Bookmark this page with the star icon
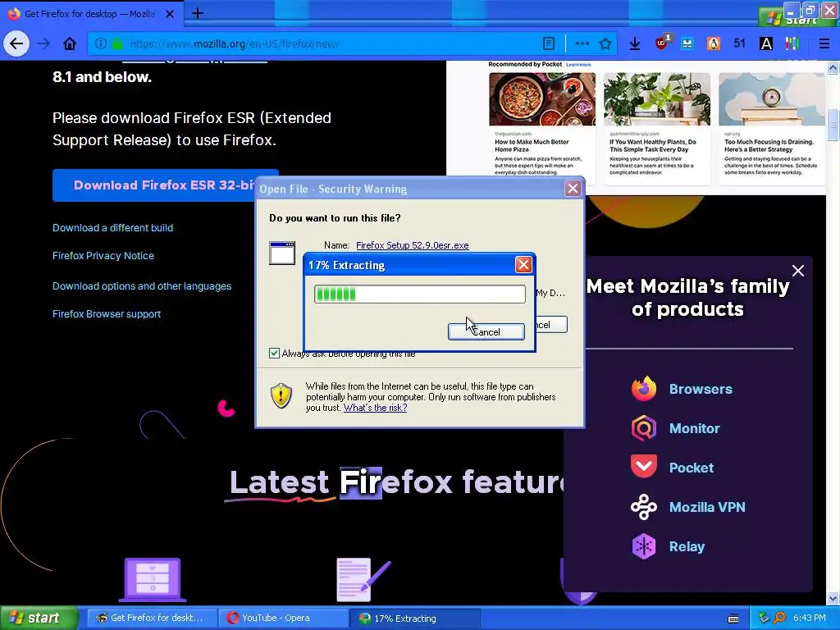Screen dimensions: 840x630 605,44
